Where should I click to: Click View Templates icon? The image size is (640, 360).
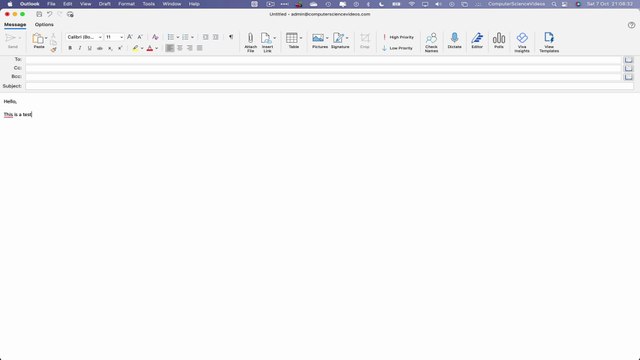pos(549,38)
